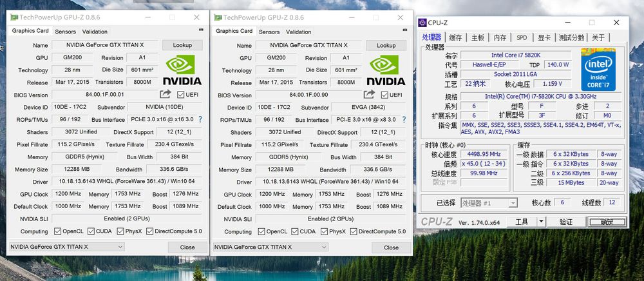Viewport: 644px width, 281px height.
Task: Open the GPU selector dropdown in left GPU-Z
Action: click(x=66, y=247)
